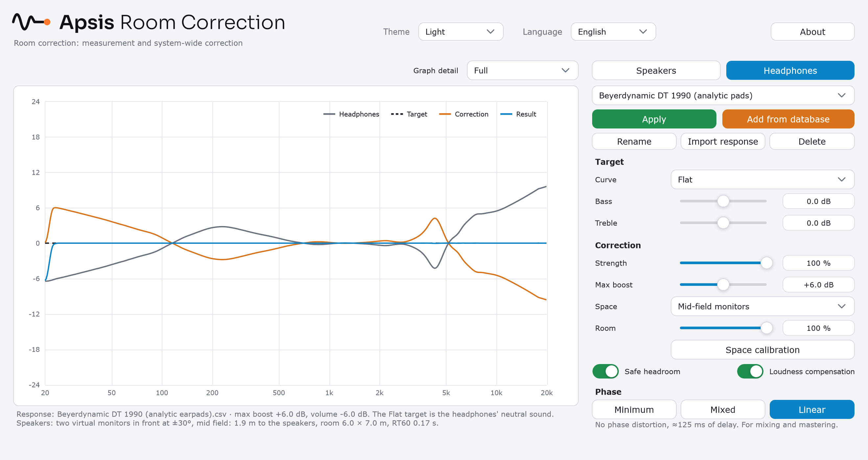This screenshot has height=460, width=868.
Task: Select the Headphones tab
Action: 790,70
